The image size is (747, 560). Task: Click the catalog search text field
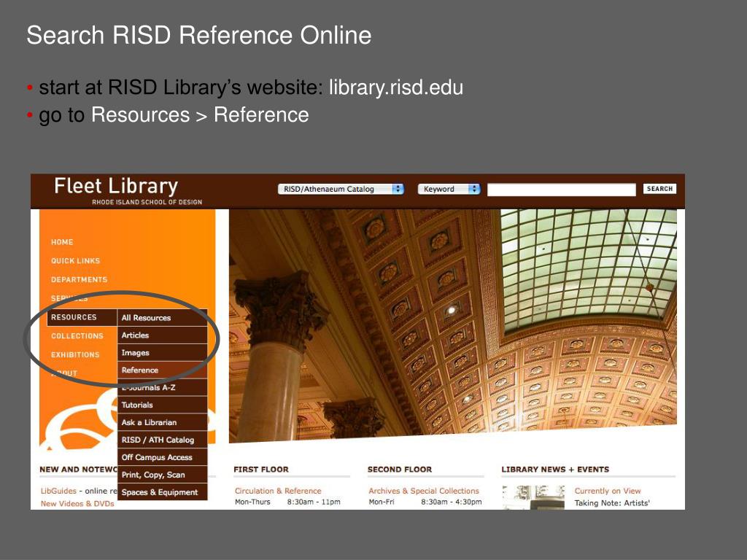561,190
